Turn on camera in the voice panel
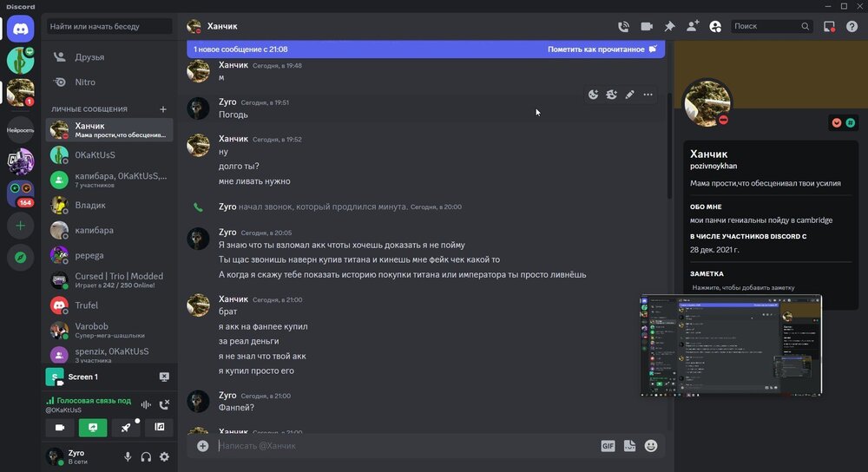Image resolution: width=868 pixels, height=472 pixels. click(60, 427)
